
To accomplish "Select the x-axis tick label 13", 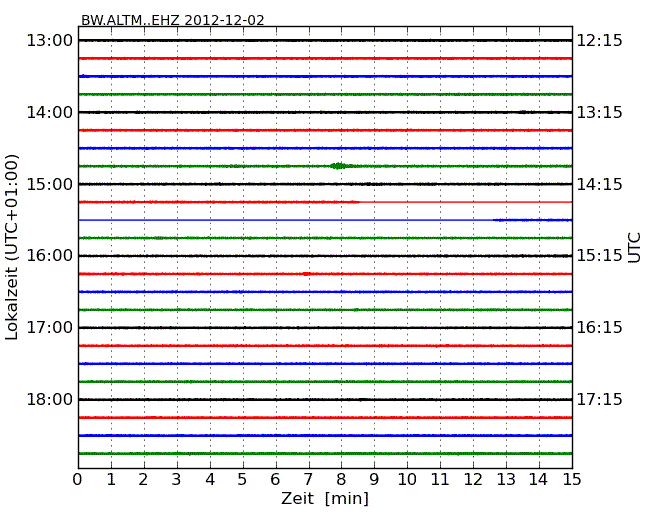I will [x=506, y=480].
